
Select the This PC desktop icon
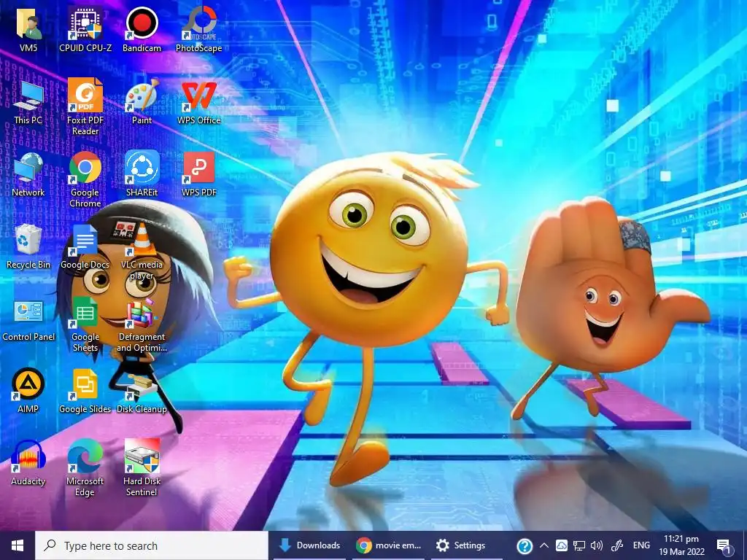pyautogui.click(x=28, y=102)
